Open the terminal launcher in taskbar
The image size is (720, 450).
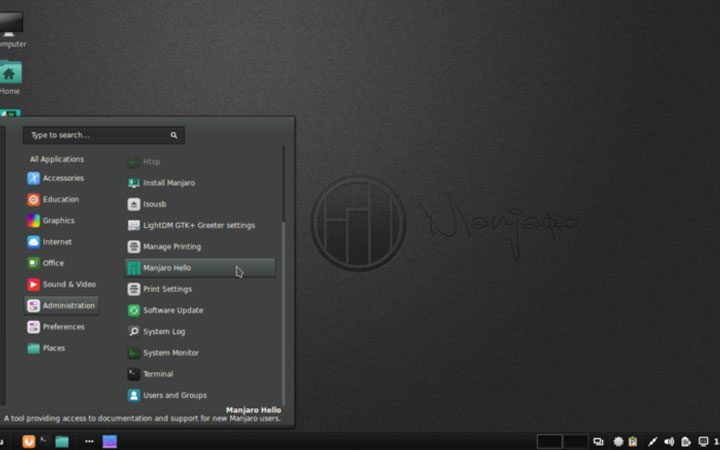[x=44, y=441]
